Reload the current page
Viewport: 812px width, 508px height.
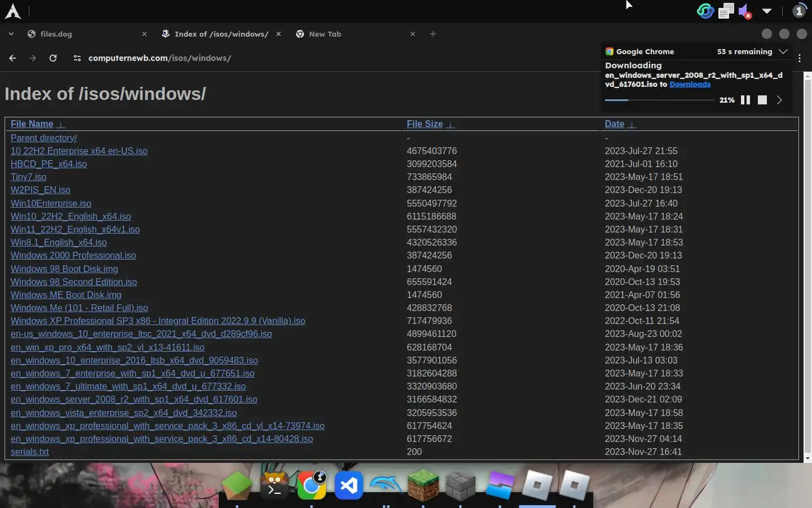53,58
